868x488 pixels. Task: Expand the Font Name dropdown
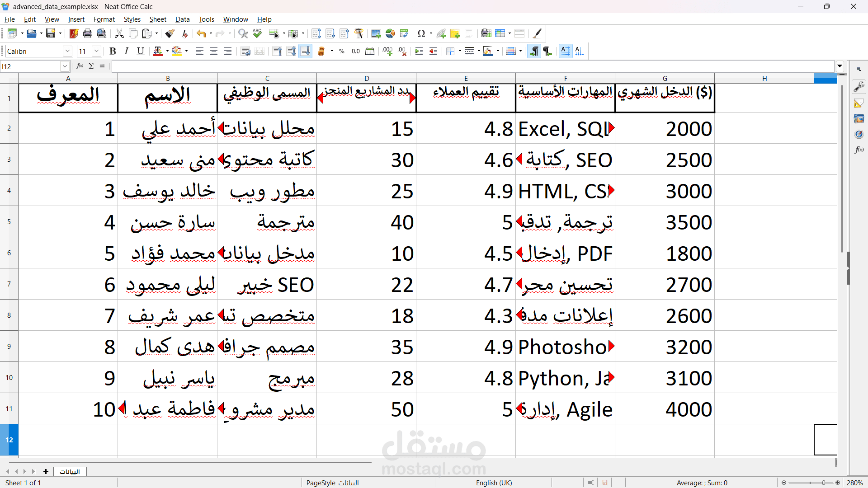[67, 51]
